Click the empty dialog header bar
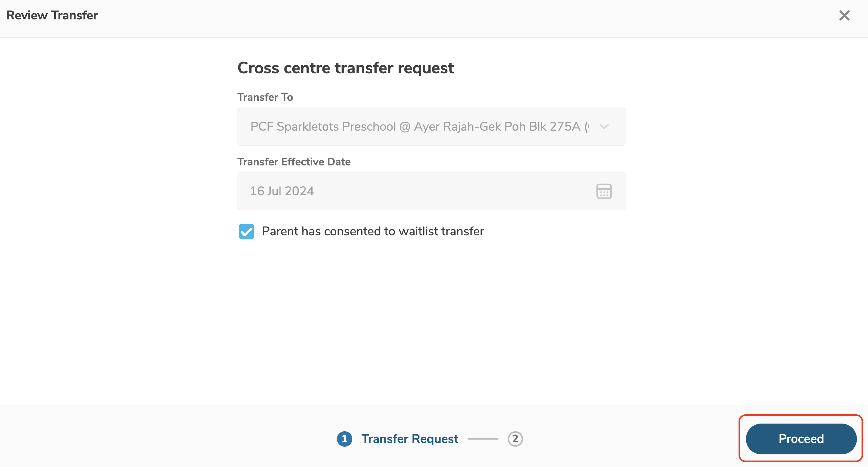The width and height of the screenshot is (868, 467). click(438, 17)
